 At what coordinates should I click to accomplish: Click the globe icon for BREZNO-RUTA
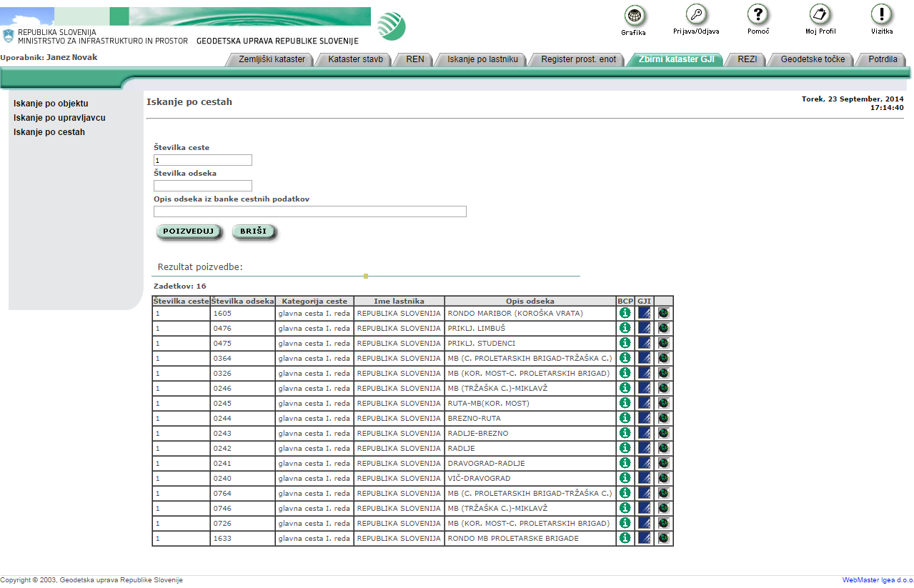[x=664, y=418]
